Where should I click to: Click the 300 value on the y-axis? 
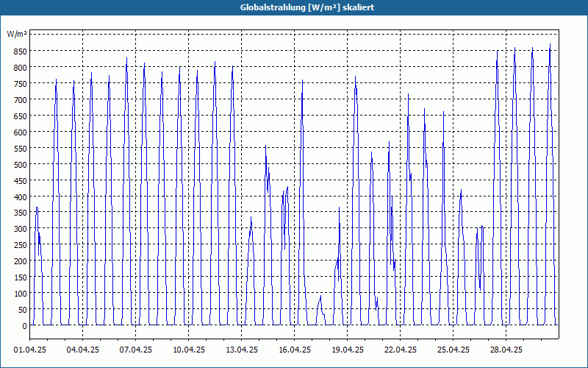[x=21, y=229]
